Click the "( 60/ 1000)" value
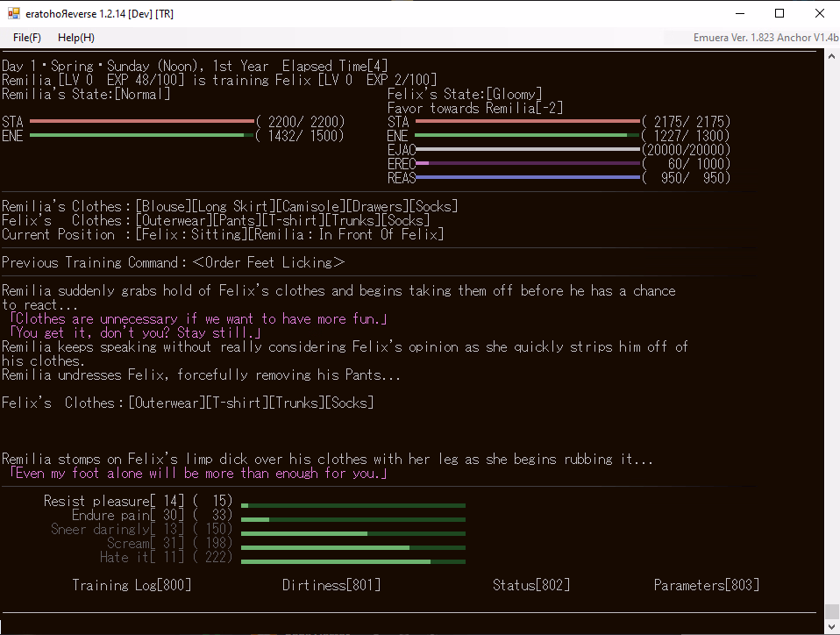 [x=686, y=164]
